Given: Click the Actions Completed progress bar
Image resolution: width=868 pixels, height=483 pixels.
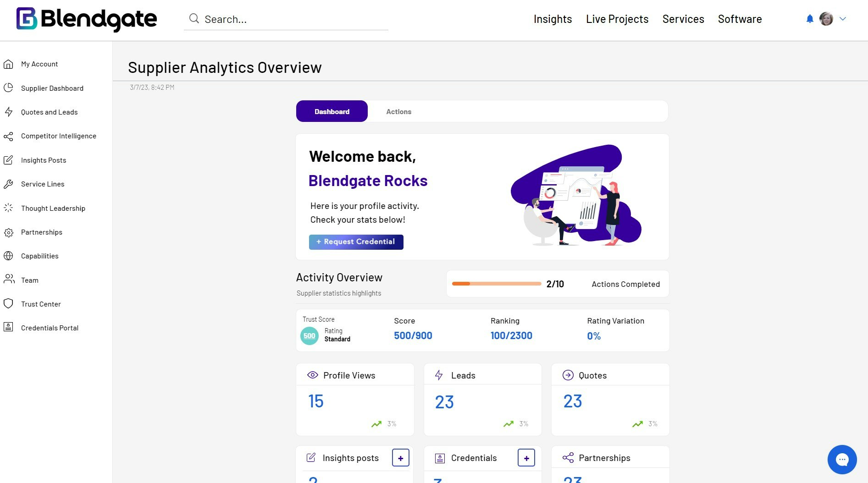Looking at the screenshot, I should click(497, 284).
